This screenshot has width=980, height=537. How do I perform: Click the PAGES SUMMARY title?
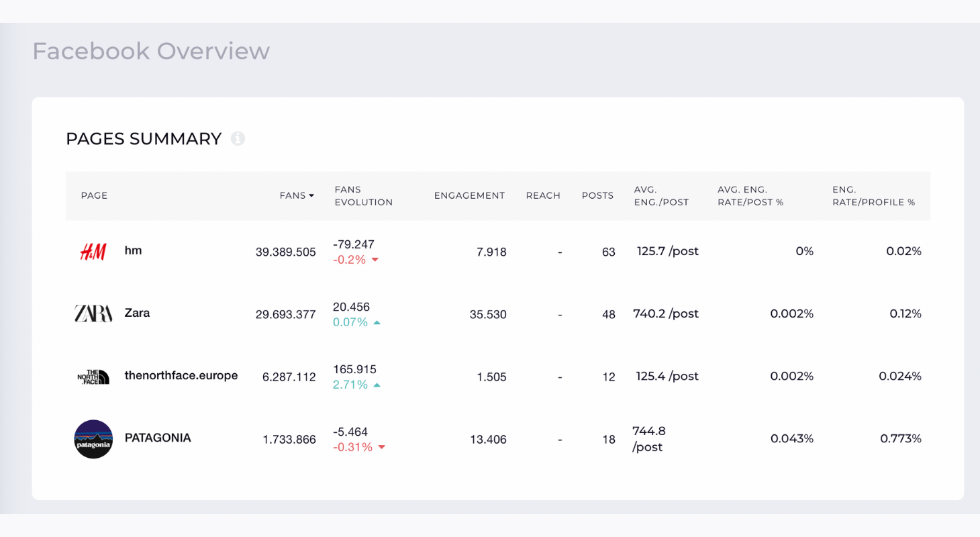pos(144,138)
